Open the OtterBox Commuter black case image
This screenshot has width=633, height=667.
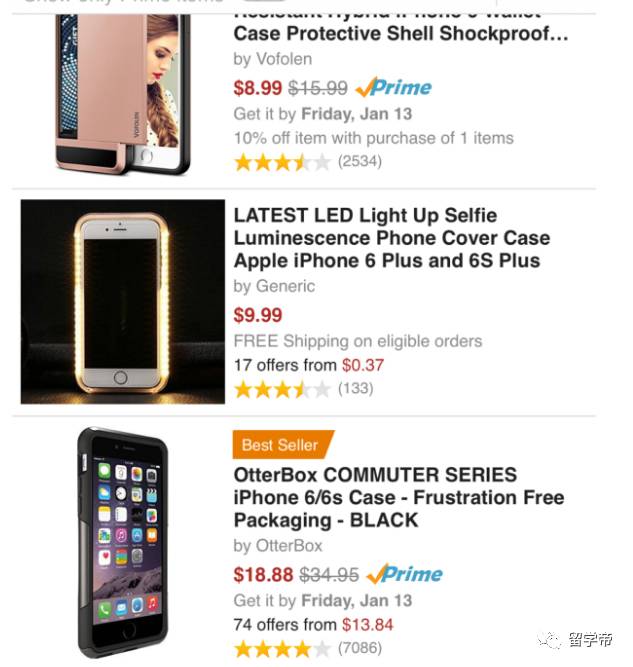pos(123,543)
